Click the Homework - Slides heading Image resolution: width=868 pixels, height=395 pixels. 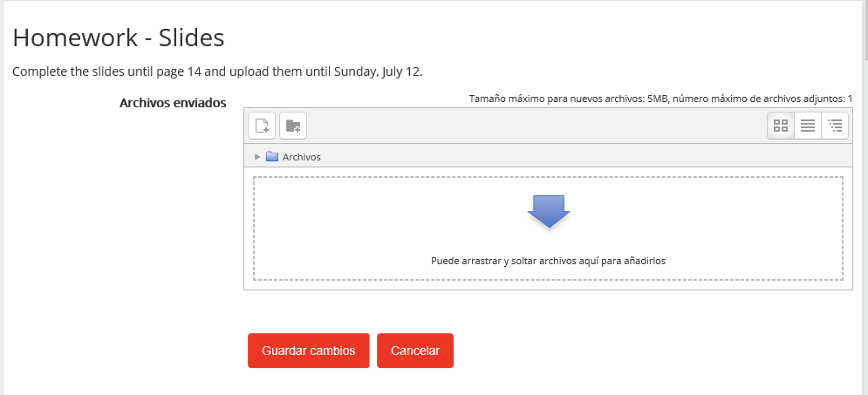(x=119, y=37)
